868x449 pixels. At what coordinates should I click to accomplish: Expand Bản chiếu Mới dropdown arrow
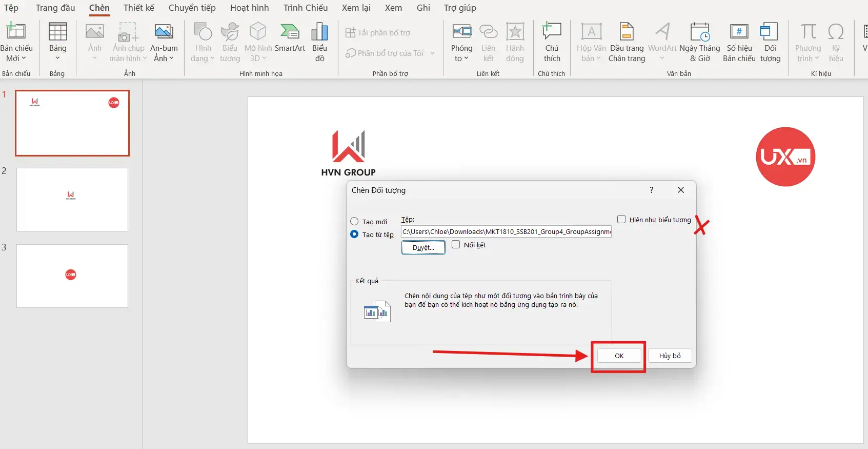24,58
